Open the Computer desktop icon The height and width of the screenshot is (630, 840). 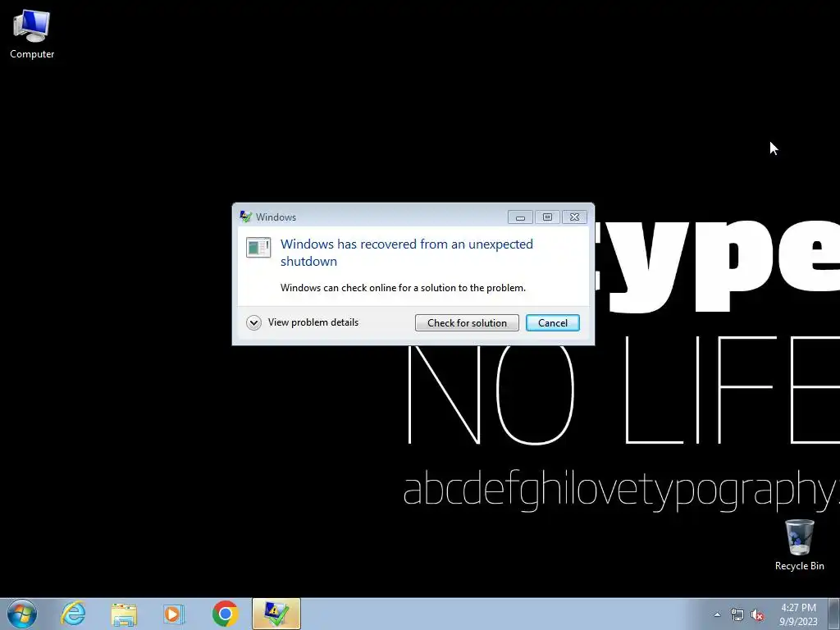click(32, 34)
